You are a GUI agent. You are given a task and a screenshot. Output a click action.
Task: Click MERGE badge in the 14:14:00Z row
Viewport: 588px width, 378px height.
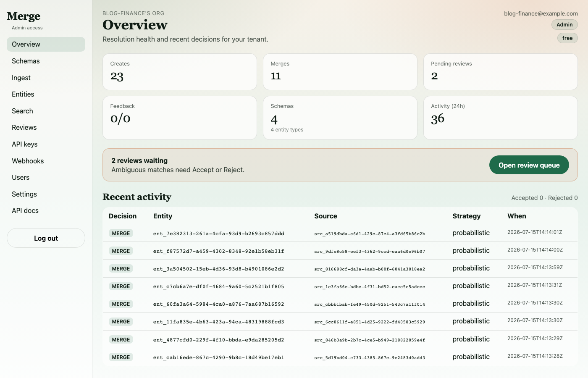coord(121,251)
